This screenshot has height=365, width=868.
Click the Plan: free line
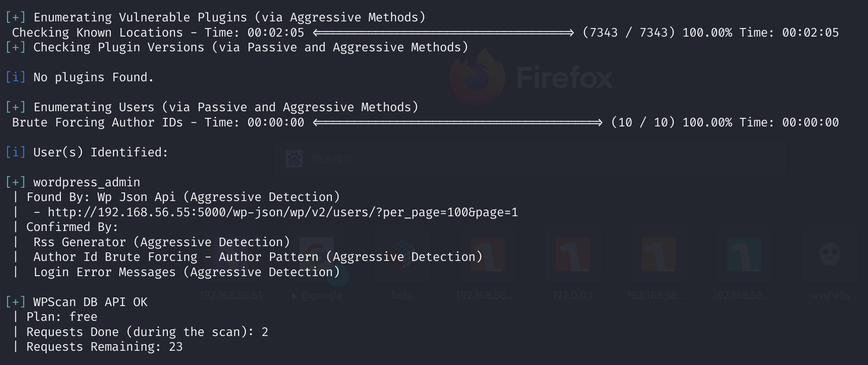pyautogui.click(x=62, y=317)
